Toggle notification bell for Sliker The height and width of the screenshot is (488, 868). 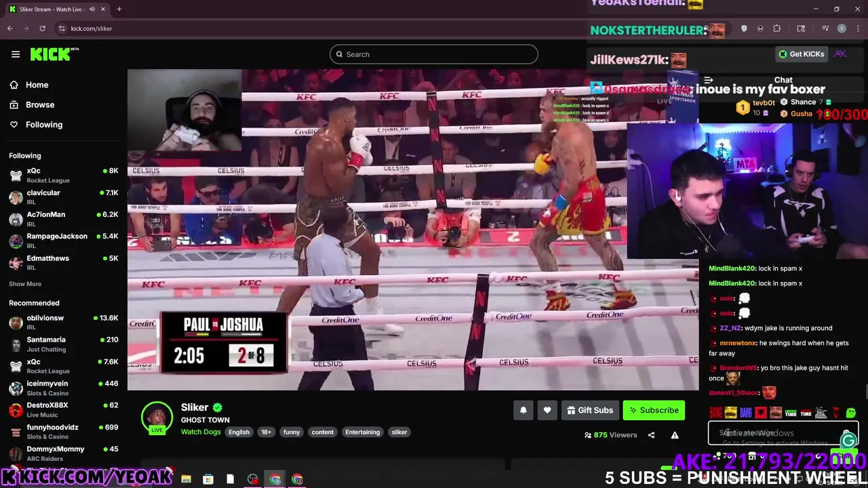pos(523,410)
